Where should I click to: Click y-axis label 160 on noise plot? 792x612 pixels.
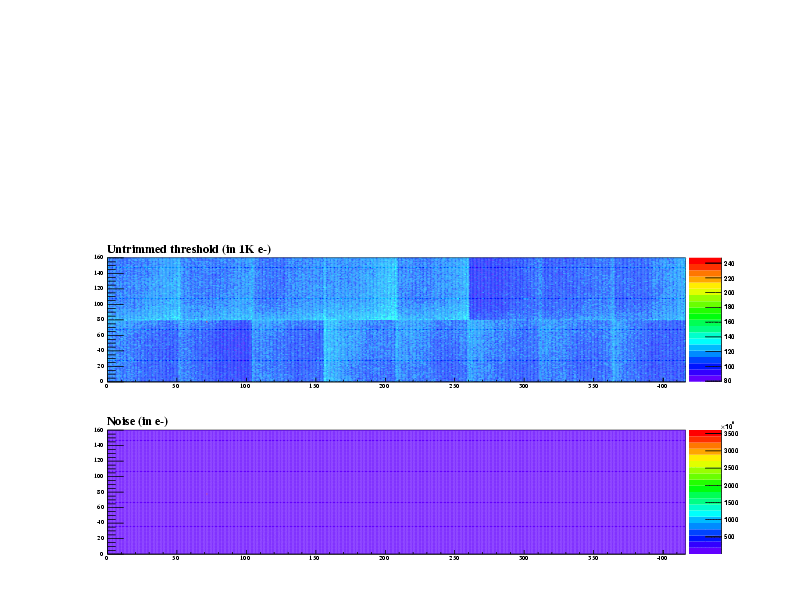point(99,430)
